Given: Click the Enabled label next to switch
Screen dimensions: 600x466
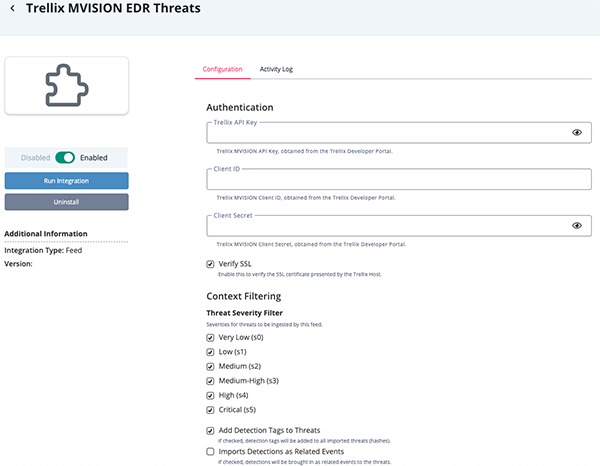Looking at the screenshot, I should [94, 158].
